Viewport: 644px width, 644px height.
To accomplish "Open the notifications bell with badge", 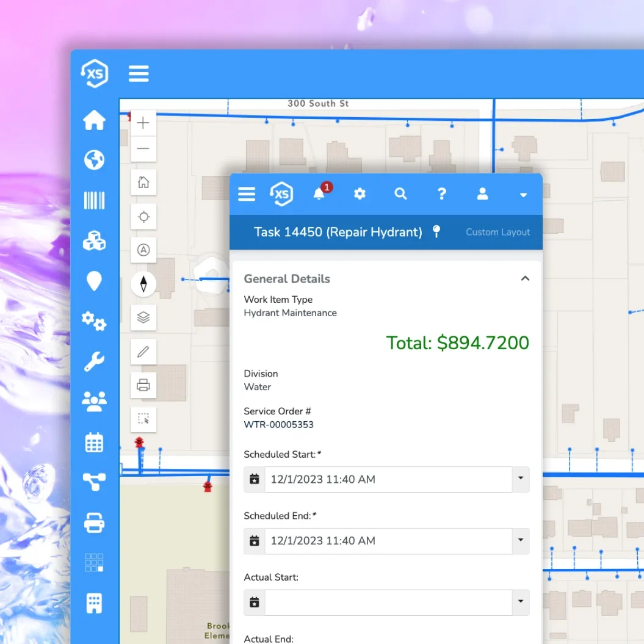I will (x=319, y=194).
